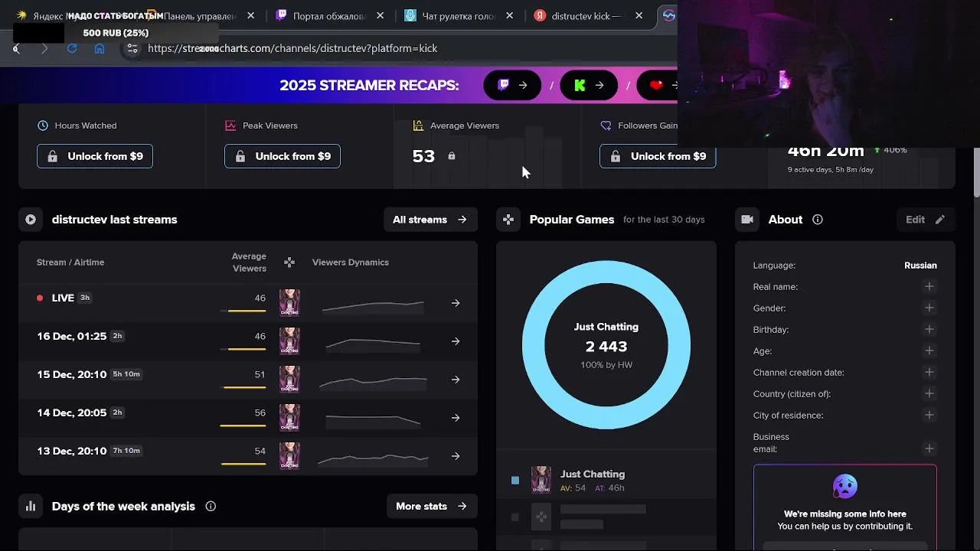The height and width of the screenshot is (551, 980).
Task: Close the Чат рулетка tab
Action: (509, 15)
